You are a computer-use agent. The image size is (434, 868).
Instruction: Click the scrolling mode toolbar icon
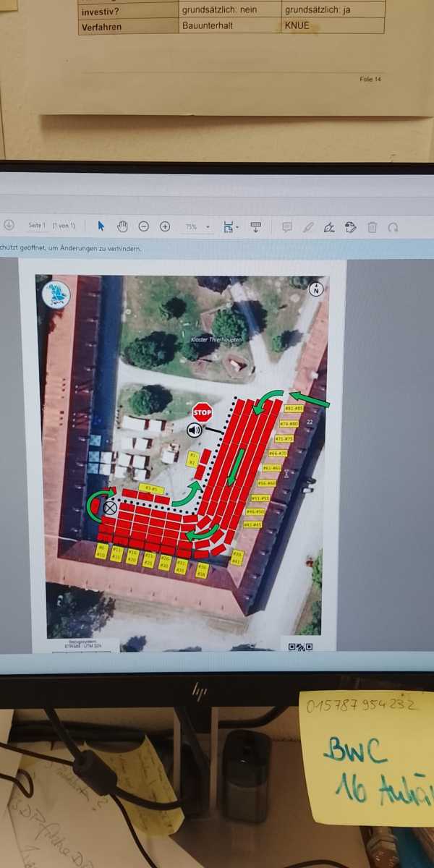(x=255, y=227)
